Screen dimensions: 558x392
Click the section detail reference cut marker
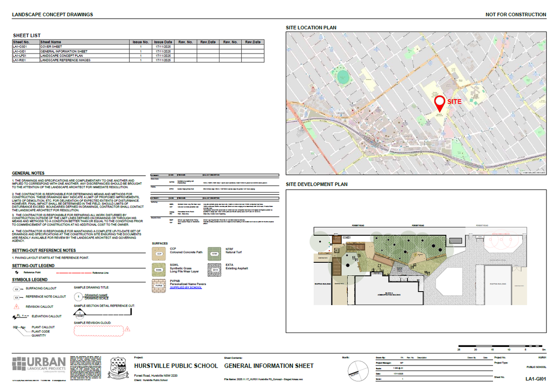coord(79,313)
